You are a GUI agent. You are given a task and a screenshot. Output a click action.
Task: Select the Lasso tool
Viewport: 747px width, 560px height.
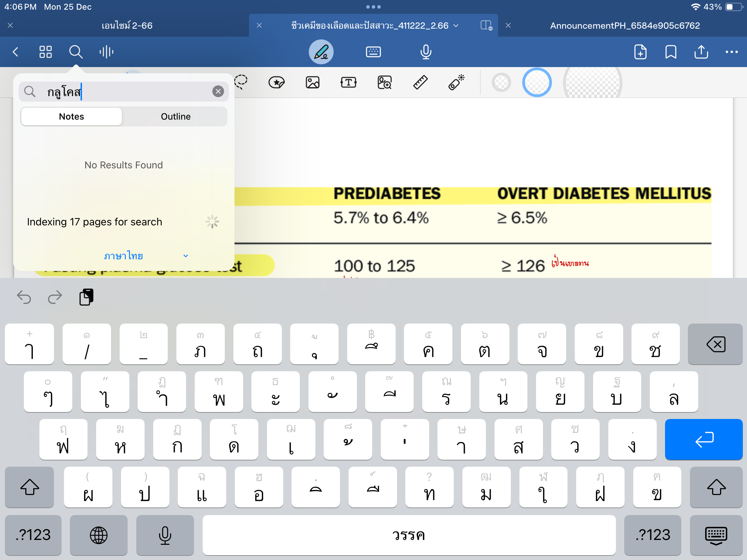[241, 82]
